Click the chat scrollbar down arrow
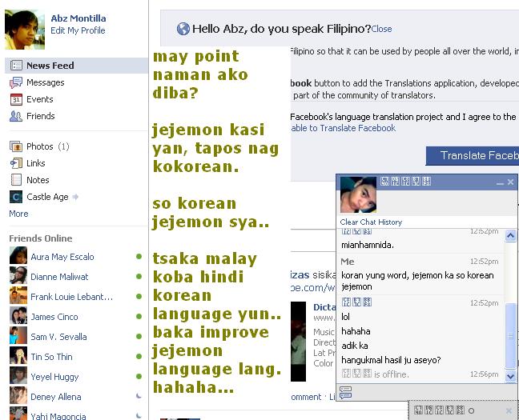Viewport: 519px width, 420px height. tap(510, 376)
